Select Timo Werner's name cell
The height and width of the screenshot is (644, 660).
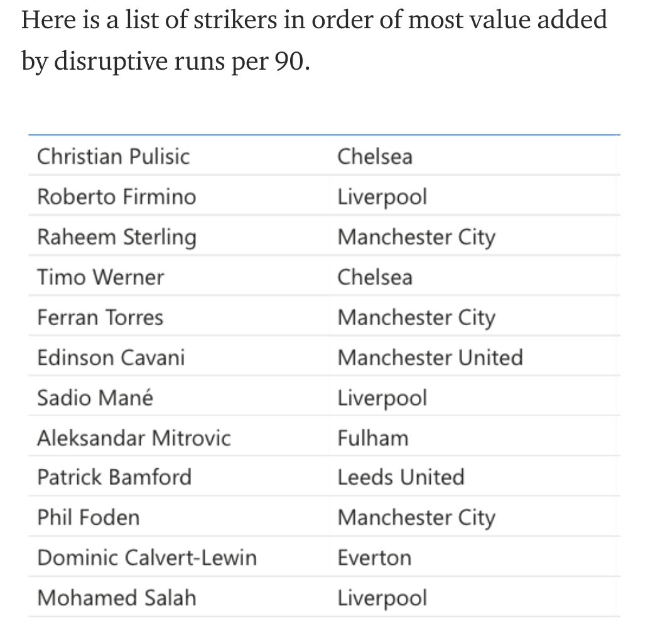[x=100, y=277]
